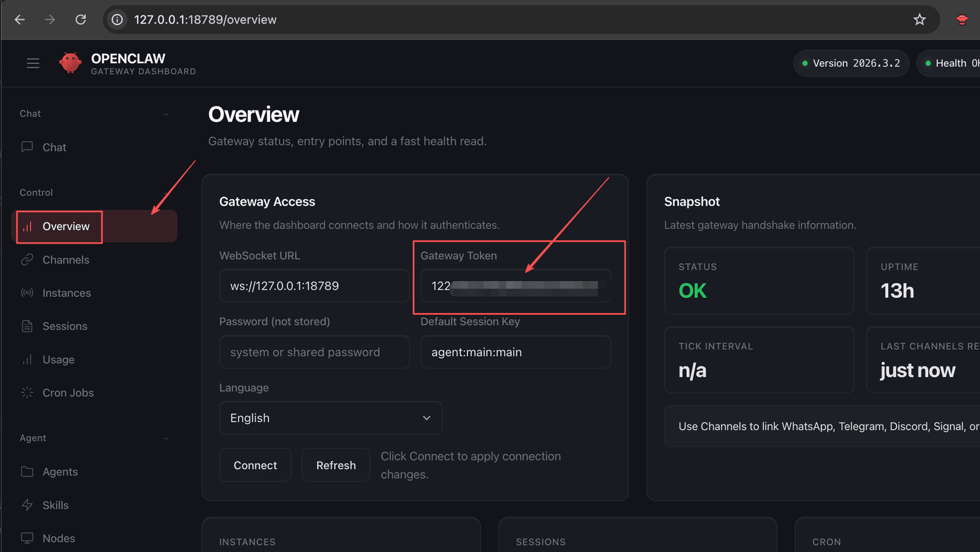Open Chat from the sidebar
This screenshot has height=552, width=980.
(54, 147)
